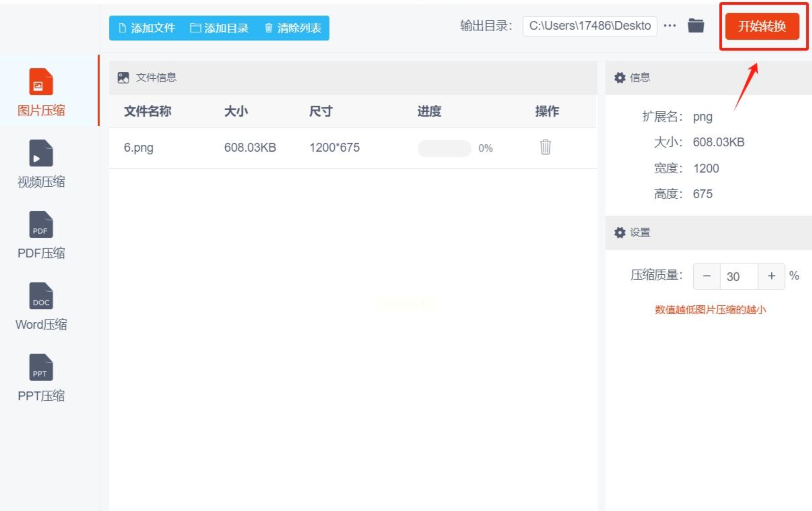Select the PDF压缩 sidebar icon
The height and width of the screenshot is (511, 812).
click(x=41, y=225)
